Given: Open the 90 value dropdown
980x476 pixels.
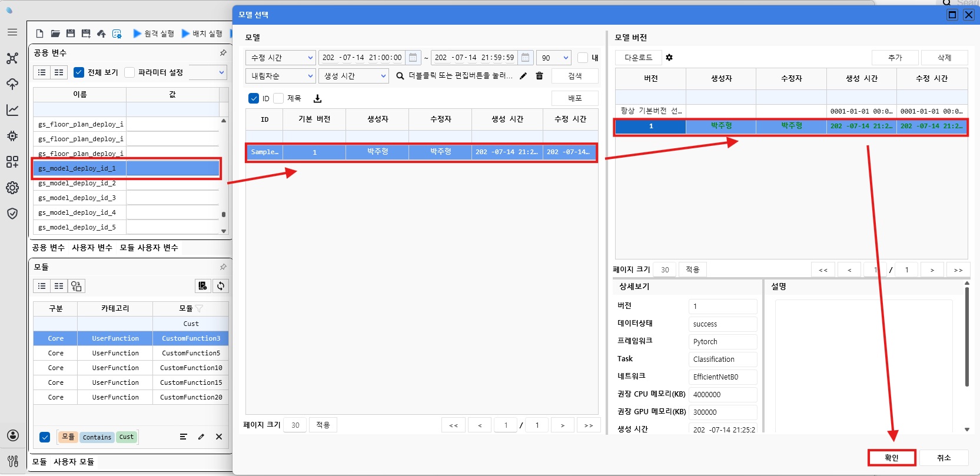Looking at the screenshot, I should pos(554,58).
